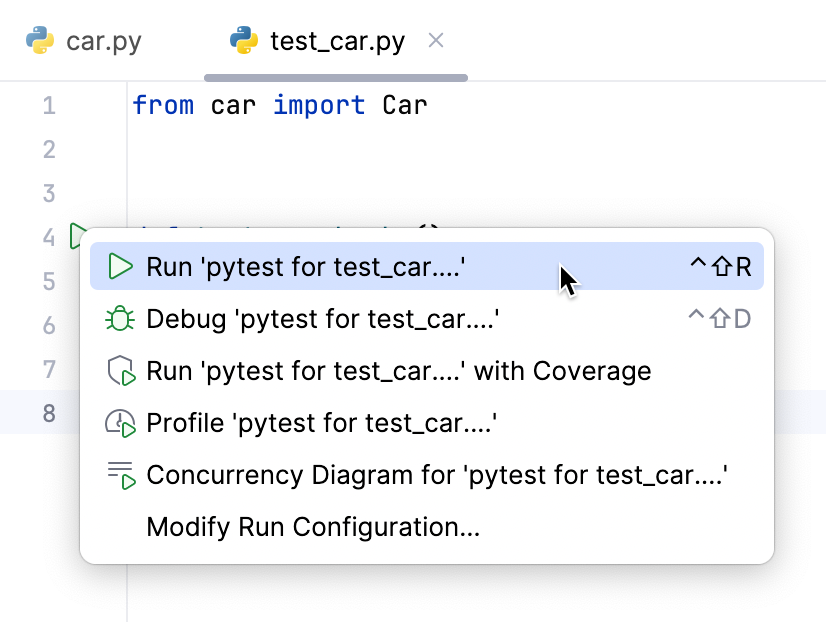Close the test_car.py tab
Viewport: 826px width, 622px height.
click(435, 42)
